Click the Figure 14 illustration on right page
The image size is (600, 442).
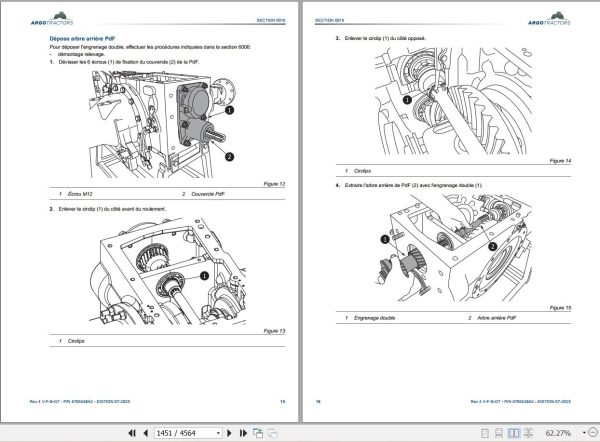[x=453, y=101]
